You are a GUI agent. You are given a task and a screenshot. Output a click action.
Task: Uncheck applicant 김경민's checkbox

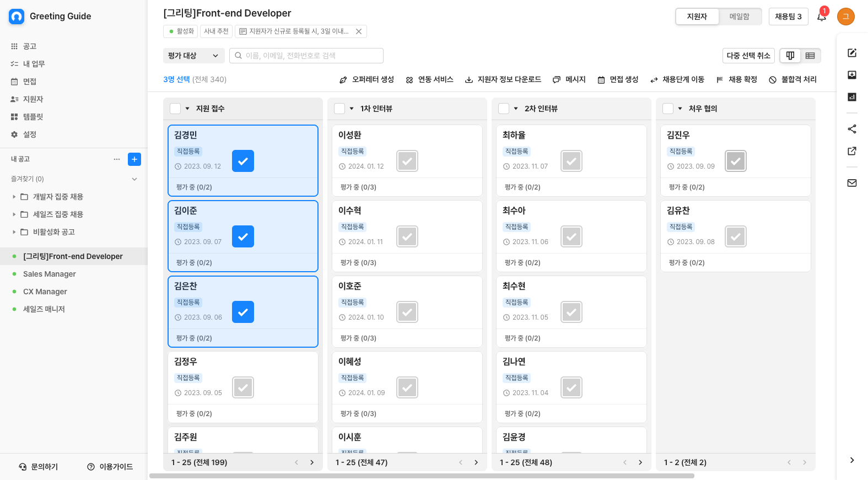pos(243,161)
